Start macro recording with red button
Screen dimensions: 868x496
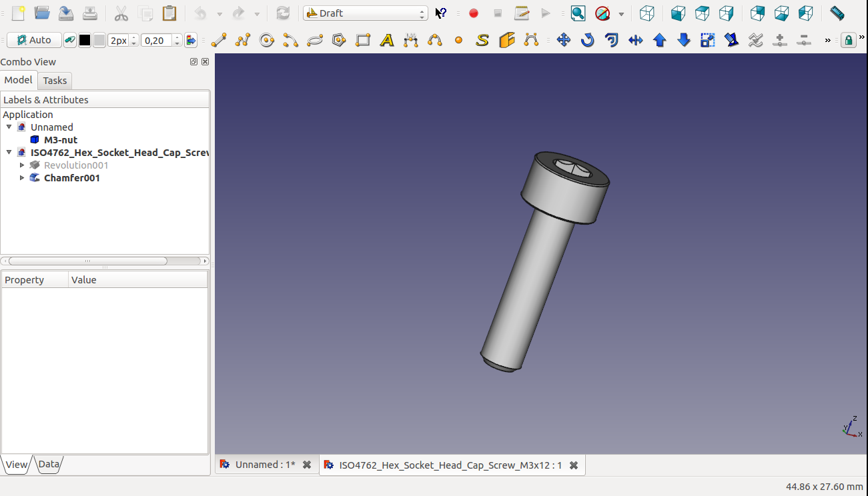(x=474, y=13)
